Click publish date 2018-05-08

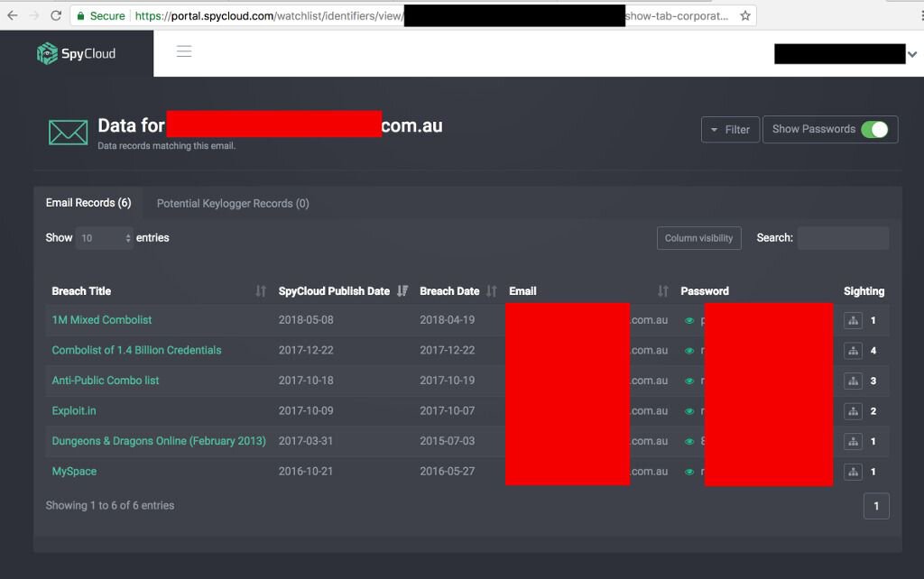[306, 320]
